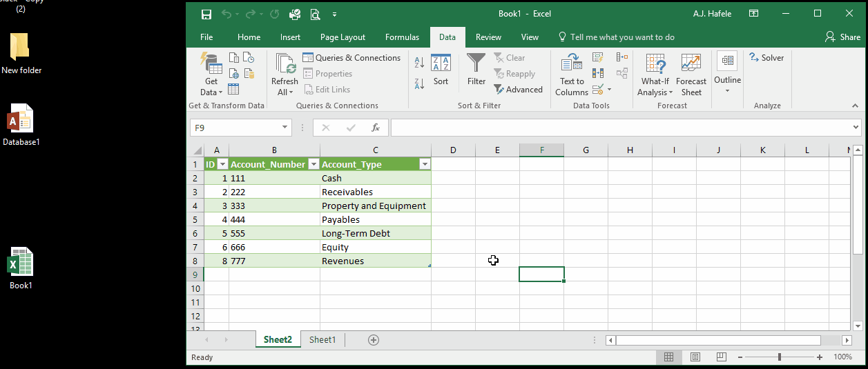Click the Edit Links button

coord(326,90)
